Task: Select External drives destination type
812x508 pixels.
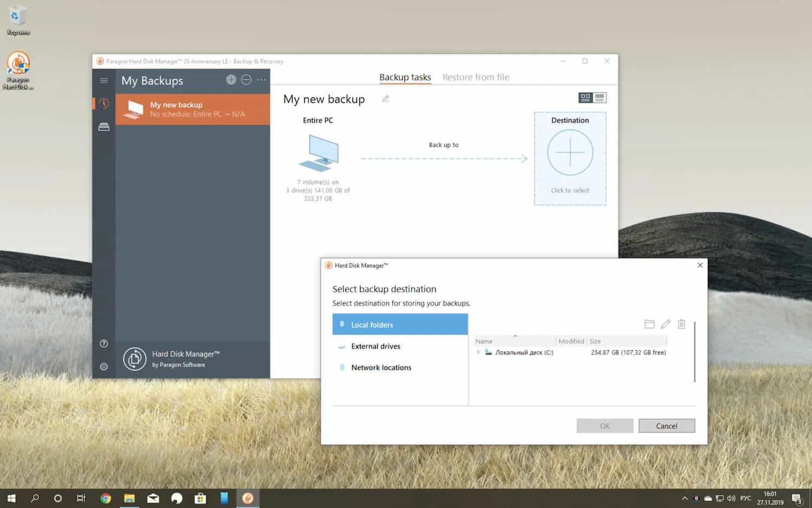Action: click(400, 346)
